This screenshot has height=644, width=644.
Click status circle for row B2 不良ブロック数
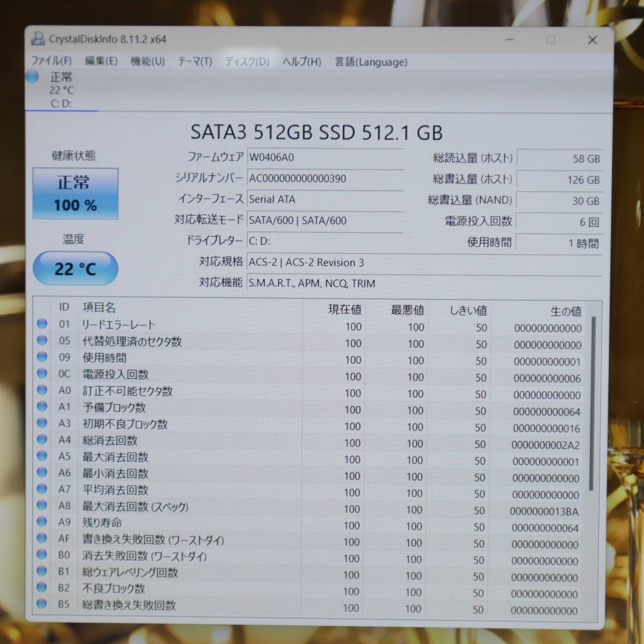click(42, 587)
